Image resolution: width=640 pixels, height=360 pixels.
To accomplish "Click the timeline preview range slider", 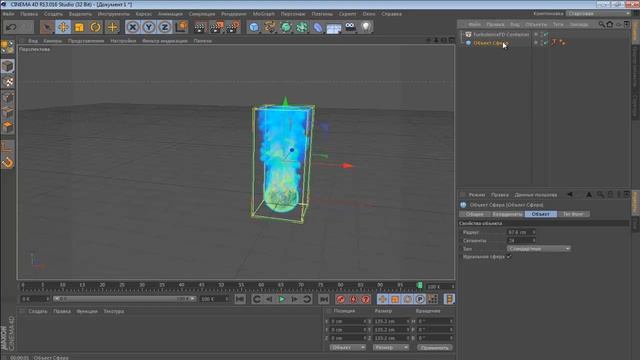I will pos(124,299).
